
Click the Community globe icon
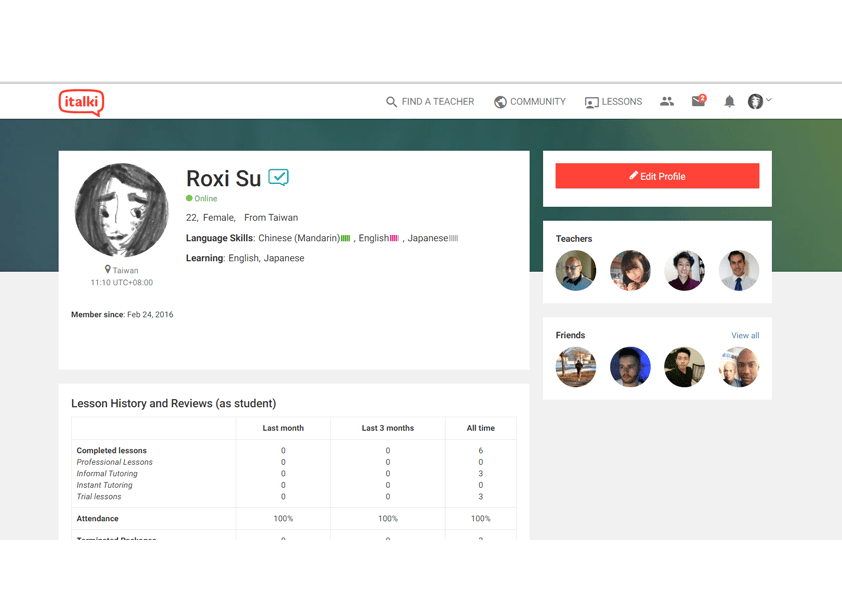point(500,102)
